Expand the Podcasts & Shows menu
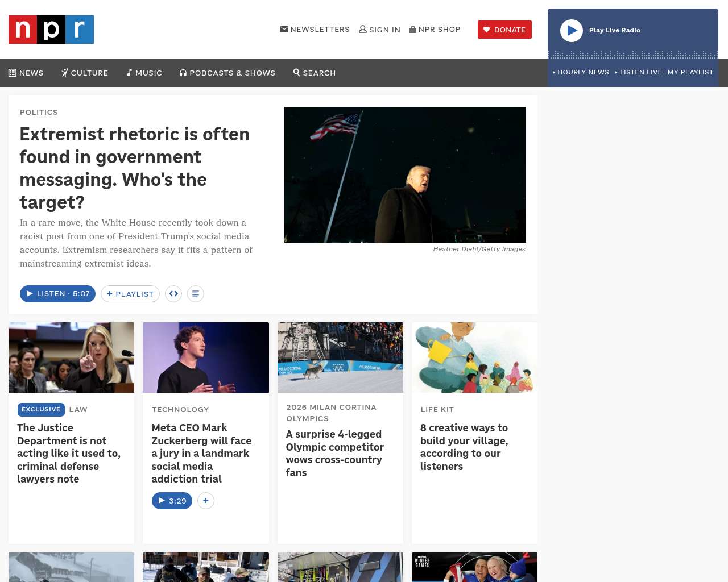 pyautogui.click(x=227, y=73)
